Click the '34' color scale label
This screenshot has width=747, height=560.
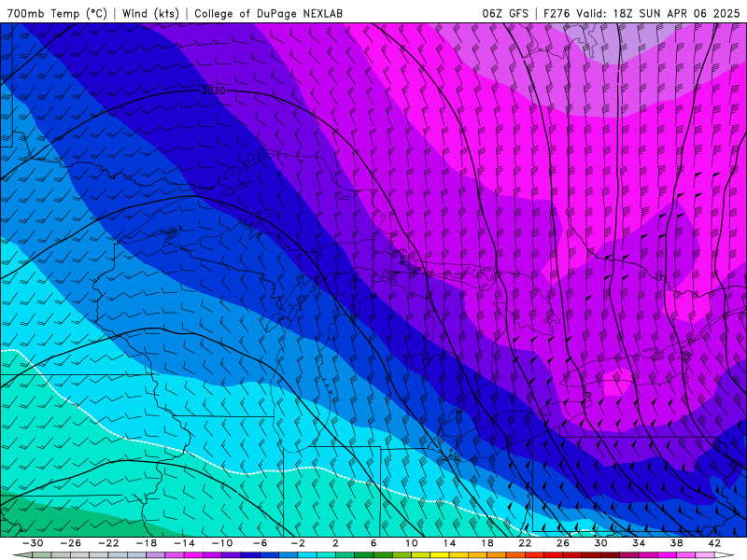click(x=639, y=543)
